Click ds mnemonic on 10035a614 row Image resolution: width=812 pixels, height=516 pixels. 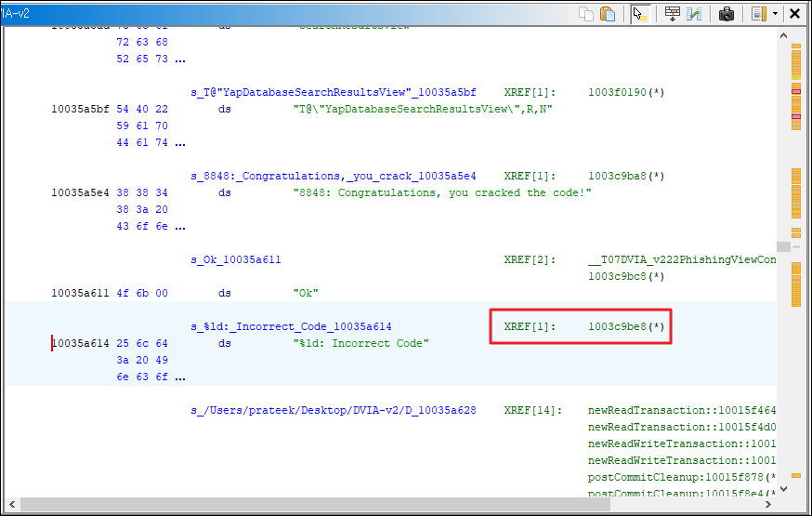[x=225, y=343]
